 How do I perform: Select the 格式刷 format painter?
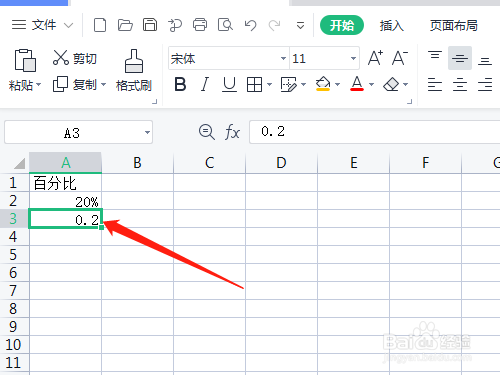[x=134, y=71]
